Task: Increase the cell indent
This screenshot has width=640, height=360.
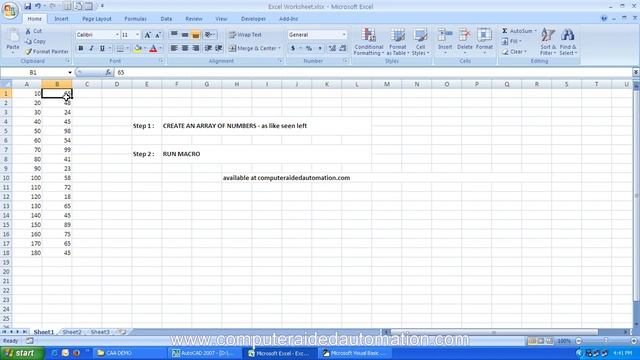Action: pos(219,48)
